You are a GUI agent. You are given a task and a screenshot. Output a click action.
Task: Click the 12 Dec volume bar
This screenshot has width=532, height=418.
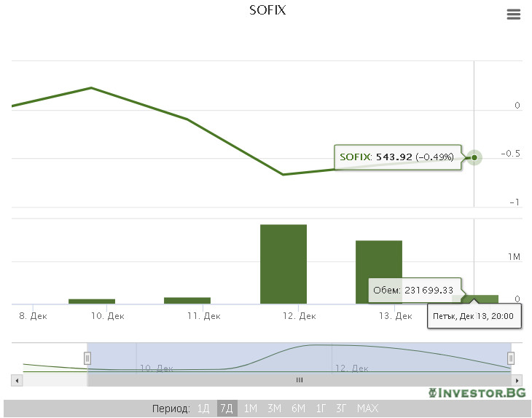point(283,264)
